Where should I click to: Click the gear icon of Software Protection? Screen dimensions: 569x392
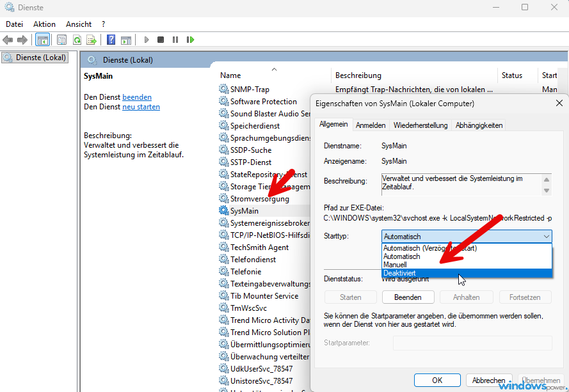[223, 101]
